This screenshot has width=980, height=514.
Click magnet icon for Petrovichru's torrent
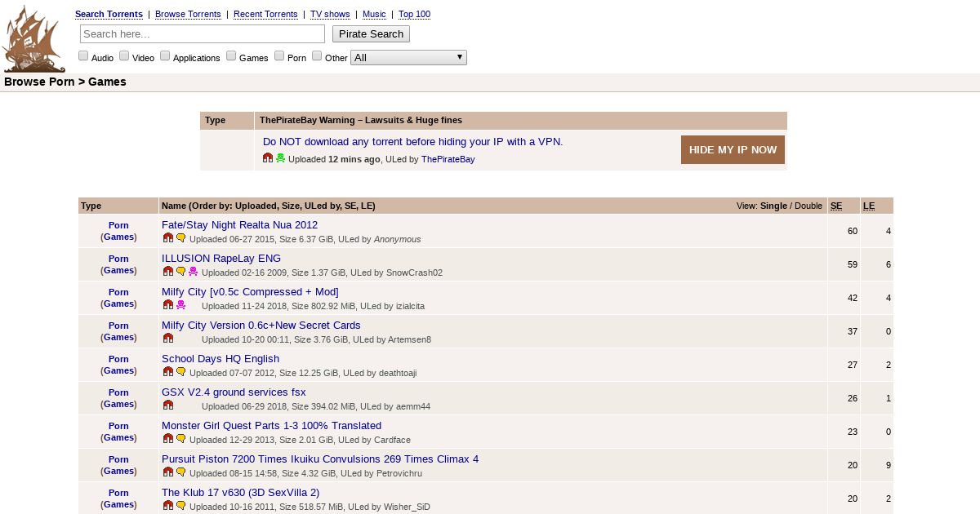click(x=168, y=472)
